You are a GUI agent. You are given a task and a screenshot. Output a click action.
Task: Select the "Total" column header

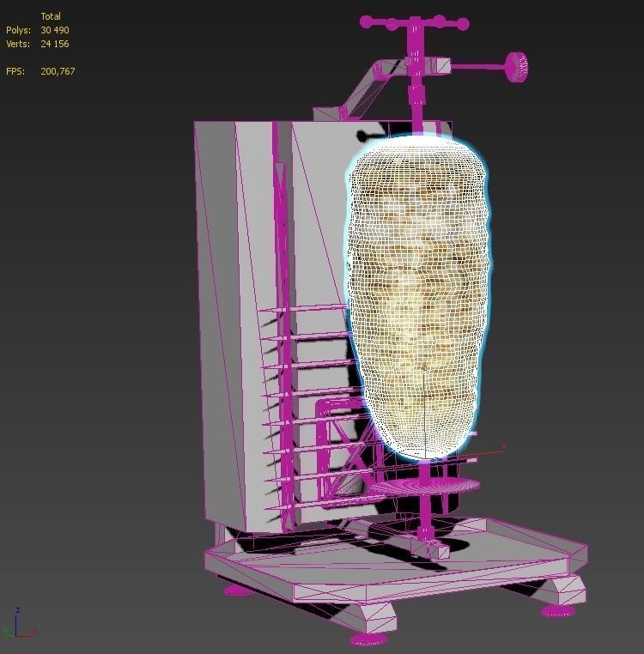tap(51, 16)
